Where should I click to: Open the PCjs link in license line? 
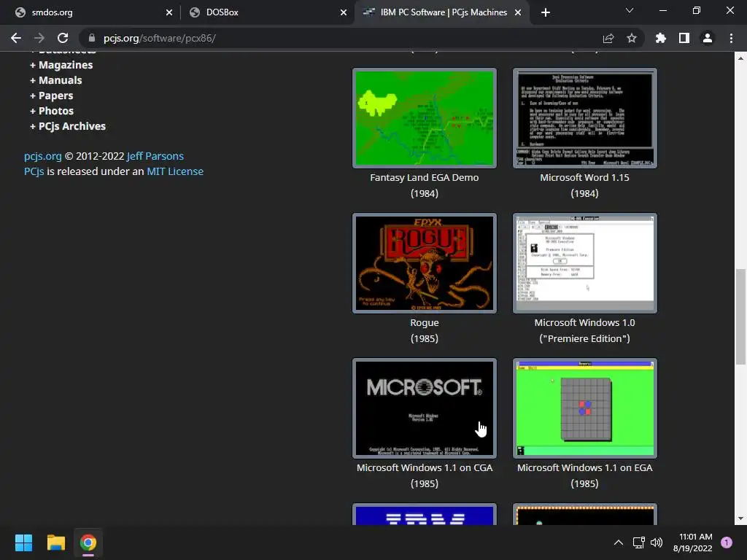click(34, 171)
